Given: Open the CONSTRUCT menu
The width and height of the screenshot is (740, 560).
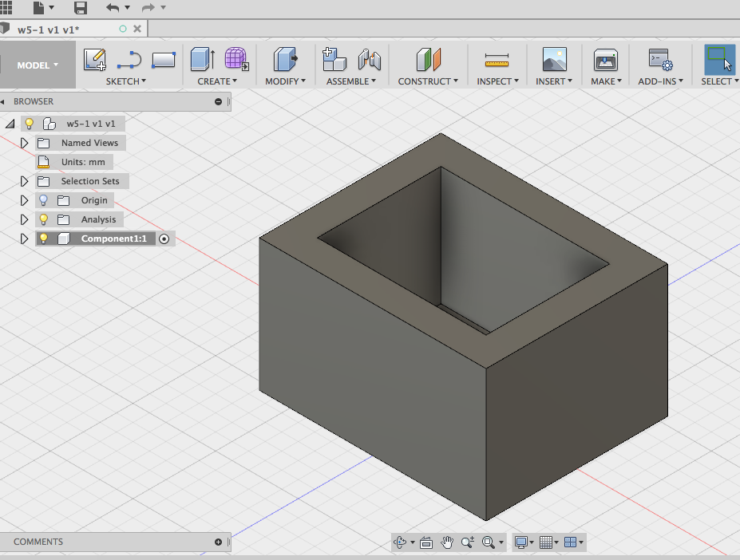Looking at the screenshot, I should (x=428, y=81).
